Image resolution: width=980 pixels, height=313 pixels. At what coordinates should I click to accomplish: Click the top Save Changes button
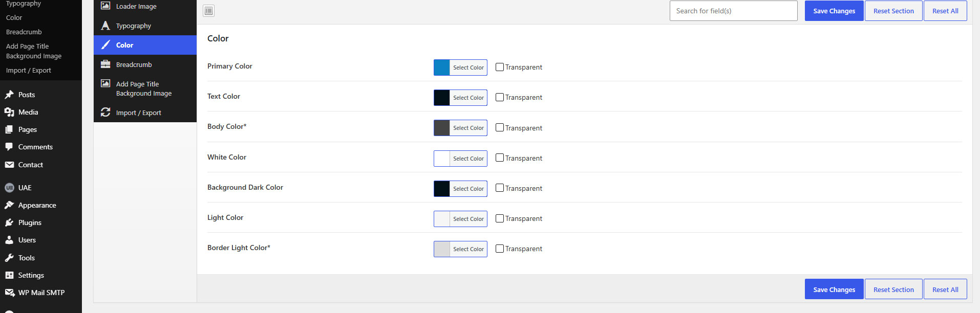click(834, 11)
